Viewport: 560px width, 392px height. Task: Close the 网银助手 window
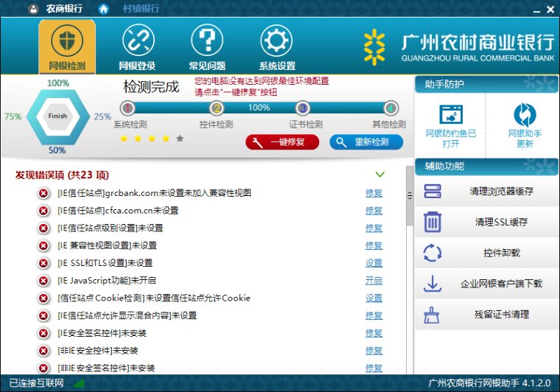click(550, 10)
